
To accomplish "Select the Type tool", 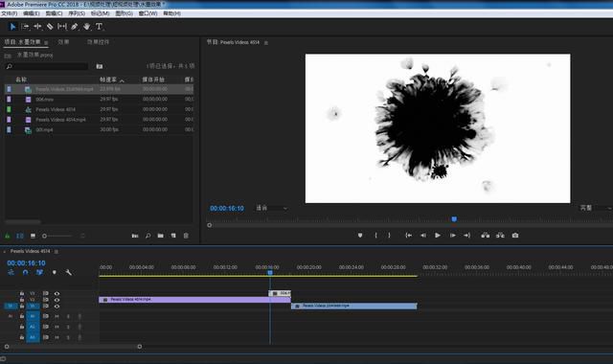I will click(x=99, y=27).
